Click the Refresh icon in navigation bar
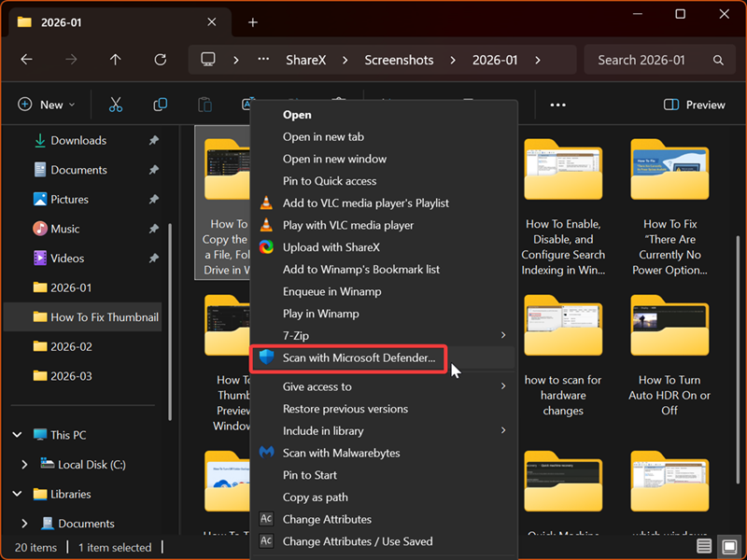The width and height of the screenshot is (747, 560). tap(160, 60)
